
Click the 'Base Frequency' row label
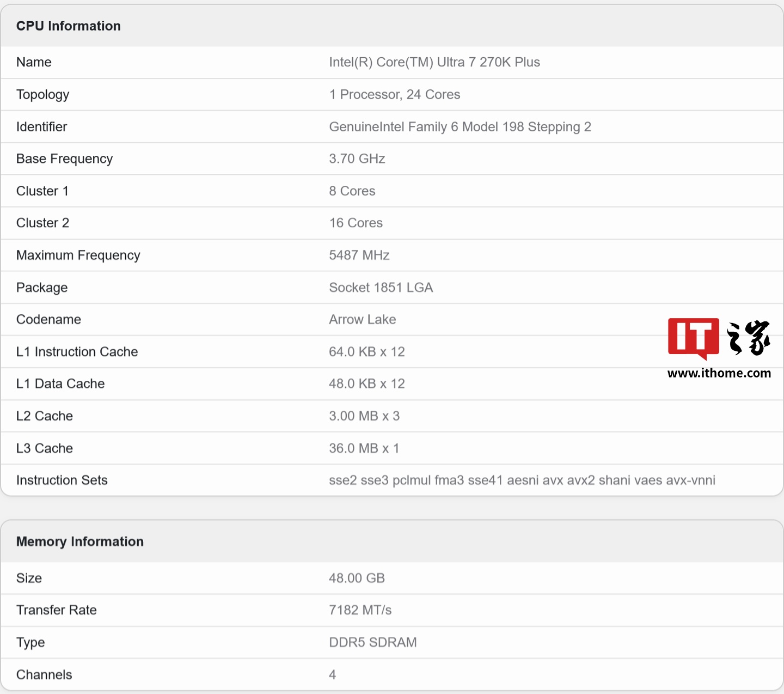65,159
